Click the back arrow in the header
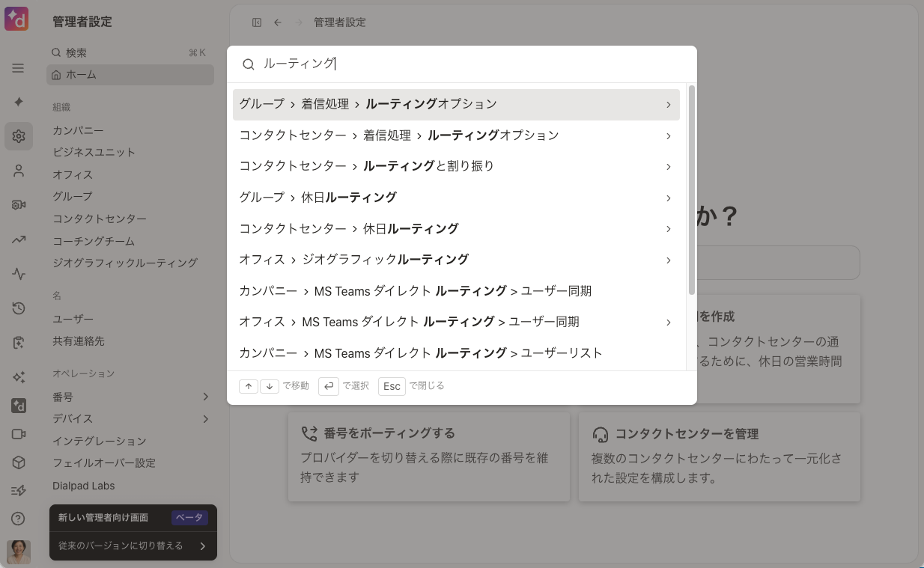The height and width of the screenshot is (568, 924). 278,22
